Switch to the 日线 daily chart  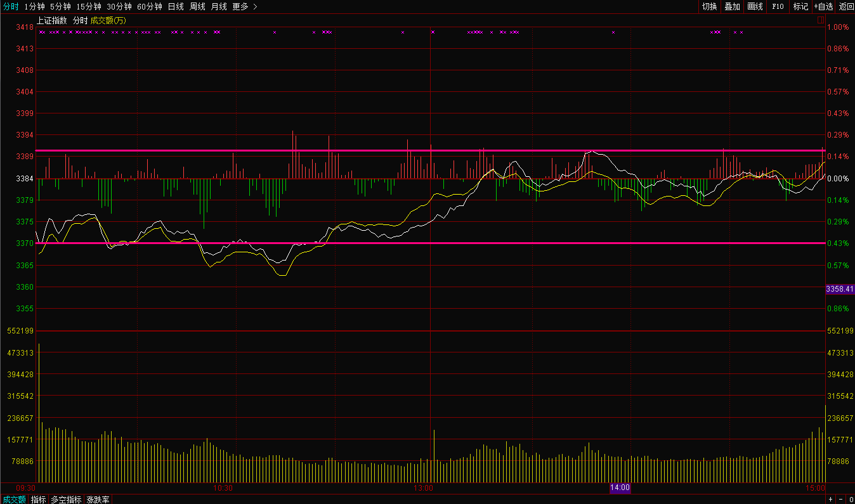click(176, 6)
